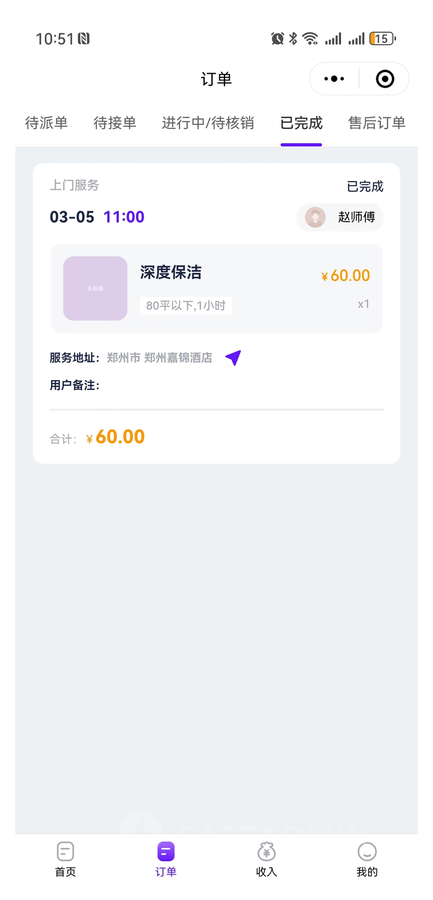The width and height of the screenshot is (433, 900).
Task: Select the 进行中/待核销 tab
Action: tap(208, 123)
